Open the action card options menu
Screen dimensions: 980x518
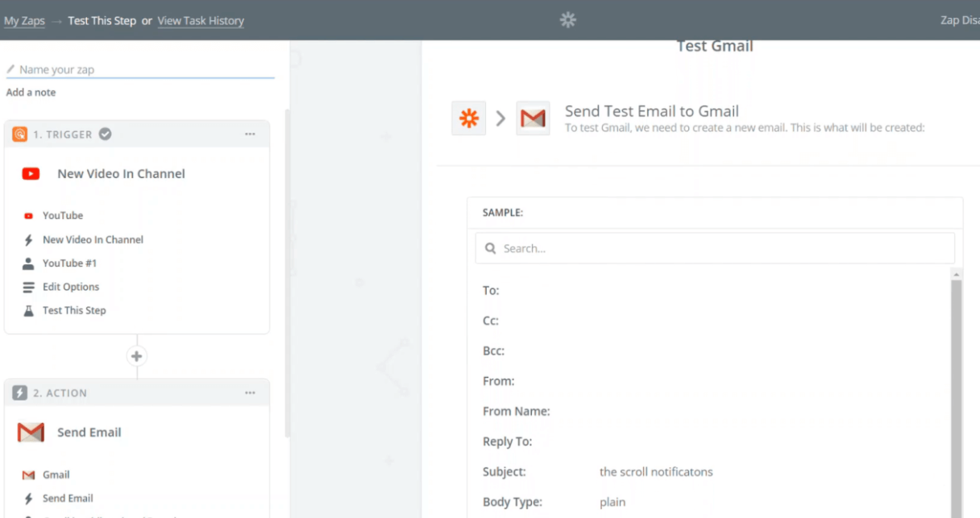250,392
